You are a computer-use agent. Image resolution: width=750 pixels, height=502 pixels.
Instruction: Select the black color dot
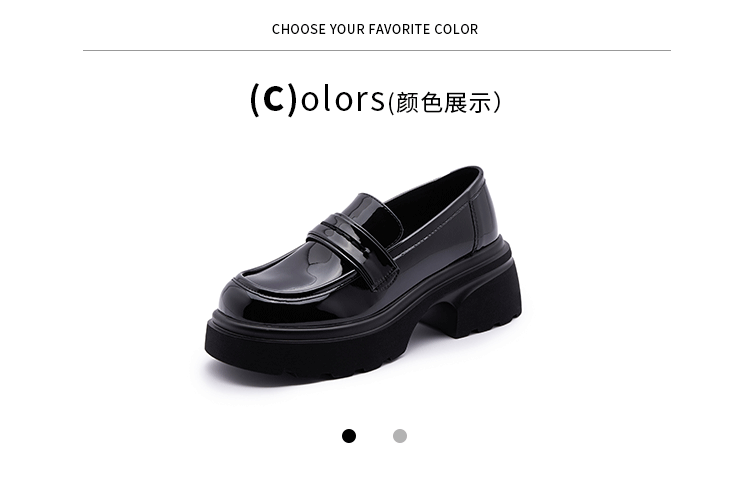point(349,436)
